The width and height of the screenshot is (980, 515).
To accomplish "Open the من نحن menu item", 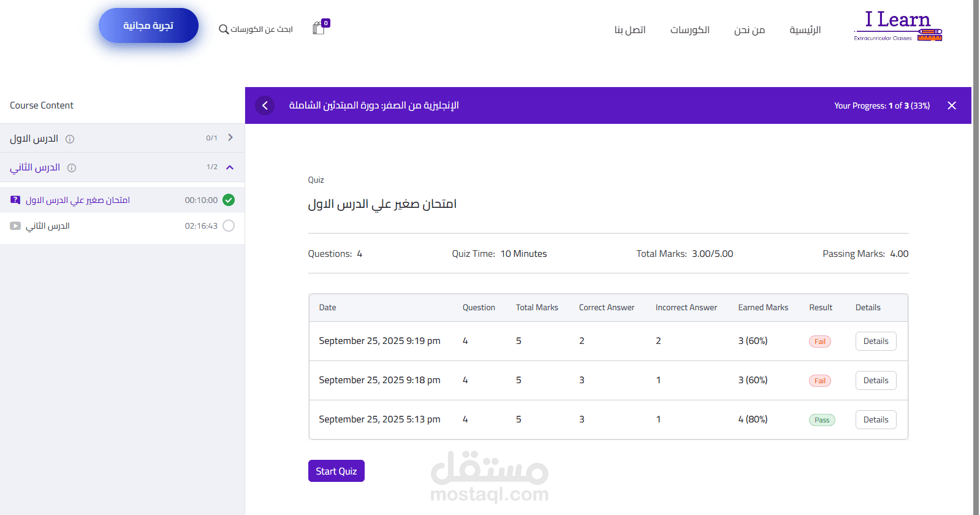I will click(750, 30).
